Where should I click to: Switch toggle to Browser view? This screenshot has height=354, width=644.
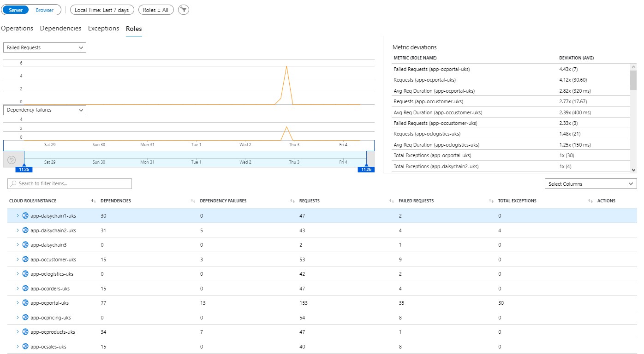[45, 10]
